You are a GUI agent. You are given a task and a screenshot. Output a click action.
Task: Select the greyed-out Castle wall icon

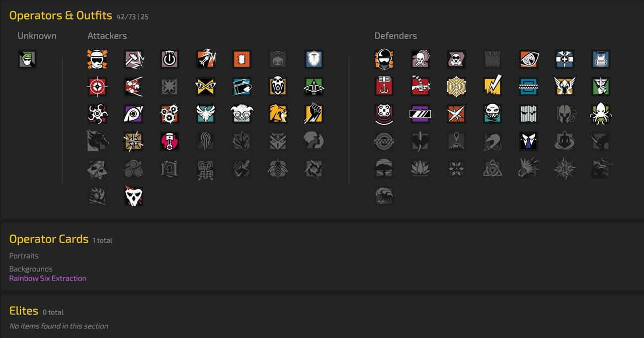[493, 59]
